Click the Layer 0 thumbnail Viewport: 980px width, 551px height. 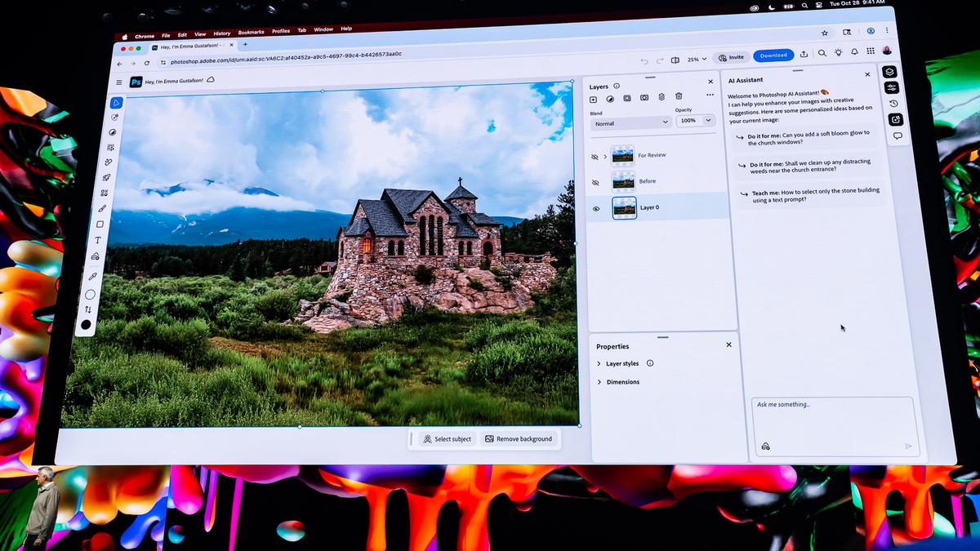tap(625, 208)
